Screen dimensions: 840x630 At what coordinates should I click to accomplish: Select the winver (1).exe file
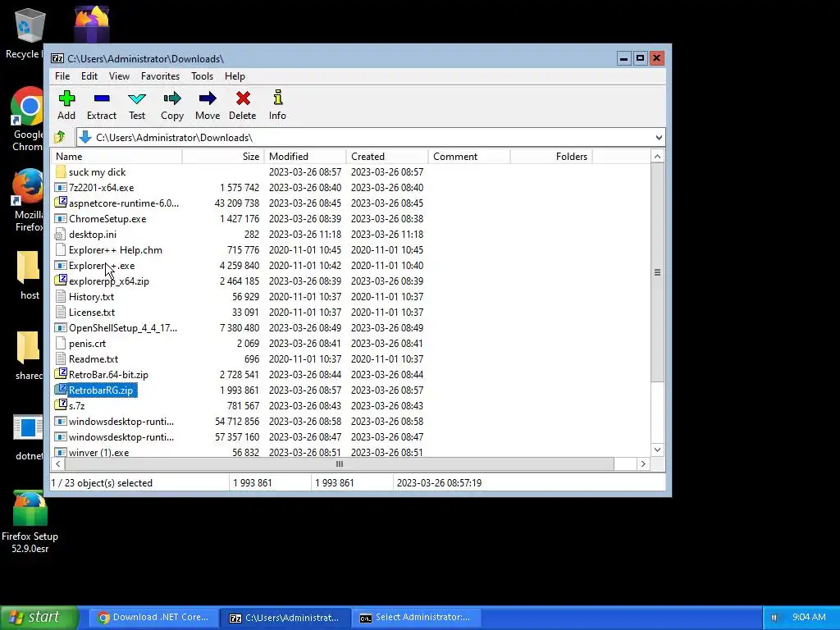(x=98, y=452)
